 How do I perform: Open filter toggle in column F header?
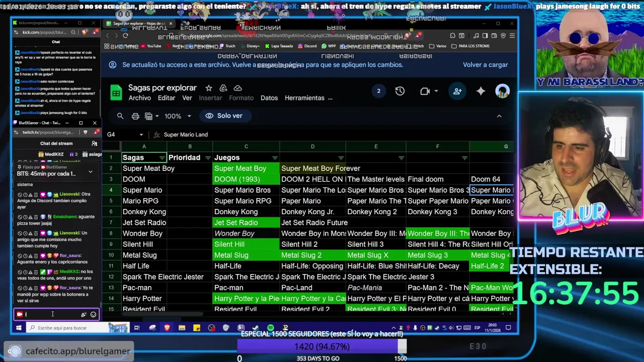tap(464, 158)
